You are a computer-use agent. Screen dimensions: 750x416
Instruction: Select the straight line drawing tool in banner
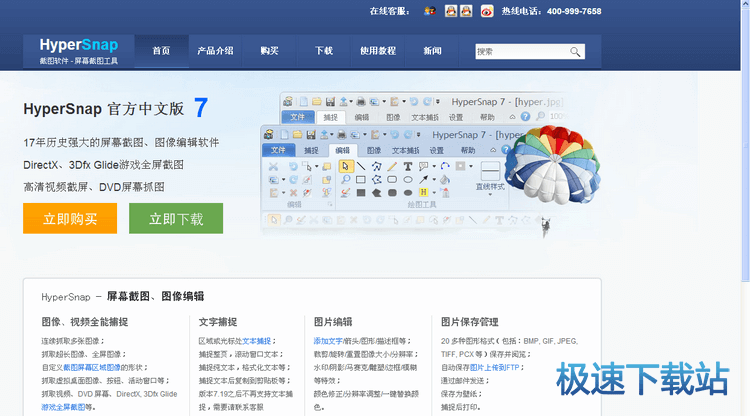click(361, 166)
